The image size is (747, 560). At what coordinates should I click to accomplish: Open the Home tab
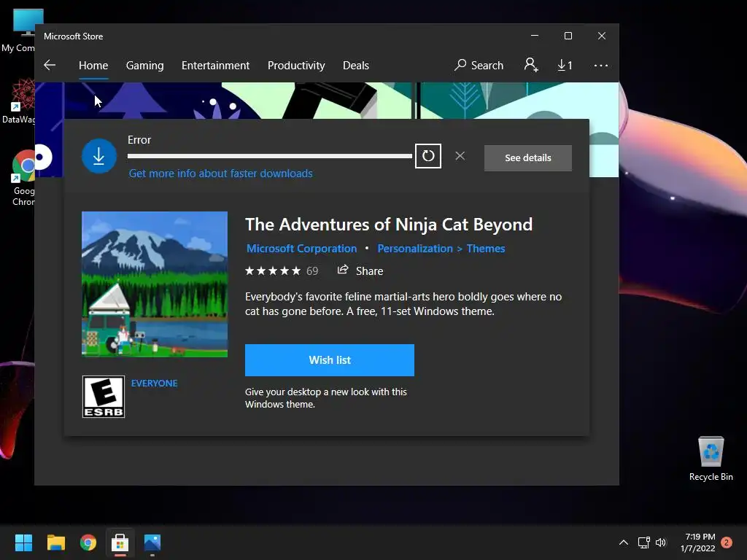pos(93,65)
